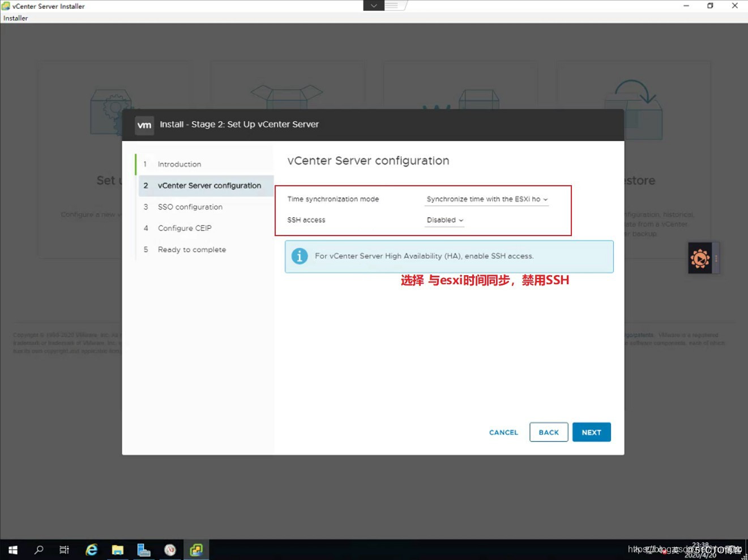Viewport: 748px width, 560px height.
Task: Maximize or restore the installer window
Action: coord(710,6)
